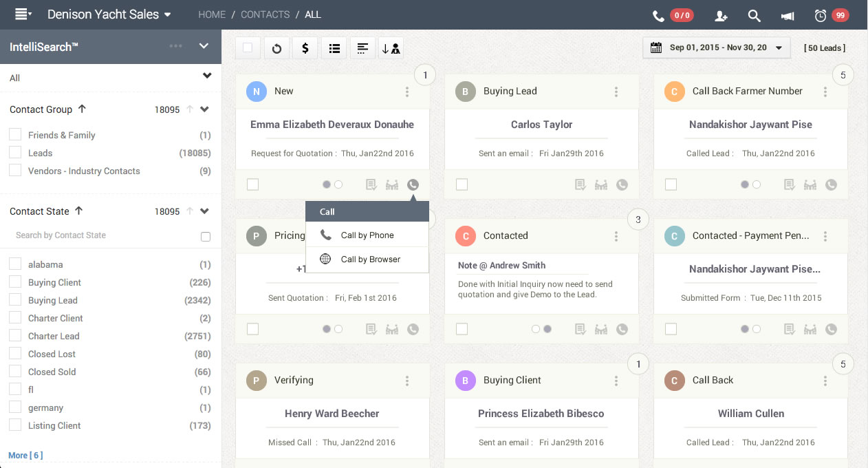Screen dimensions: 868x468
Task: Open three-dot menu on Verifying card
Action: coord(407,381)
